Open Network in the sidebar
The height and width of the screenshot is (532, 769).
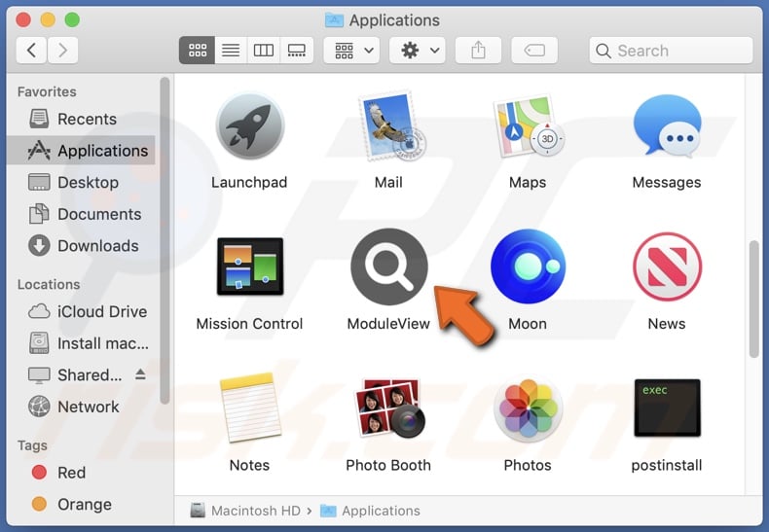click(x=81, y=407)
